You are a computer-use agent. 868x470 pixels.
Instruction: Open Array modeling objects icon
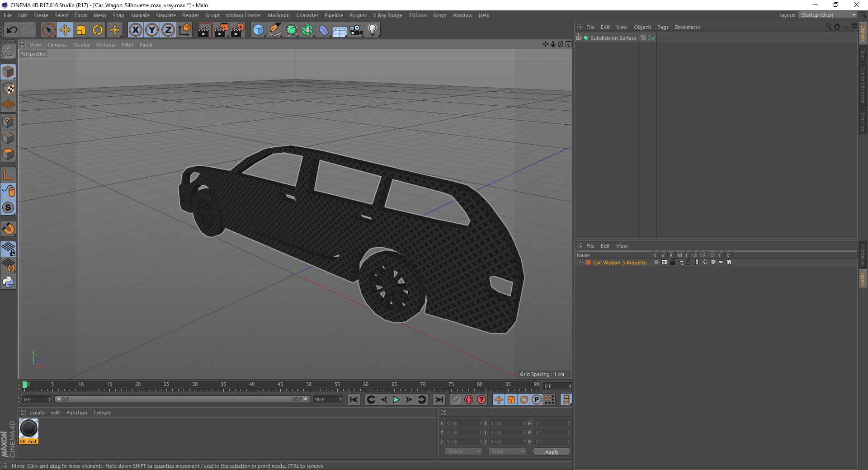[307, 30]
